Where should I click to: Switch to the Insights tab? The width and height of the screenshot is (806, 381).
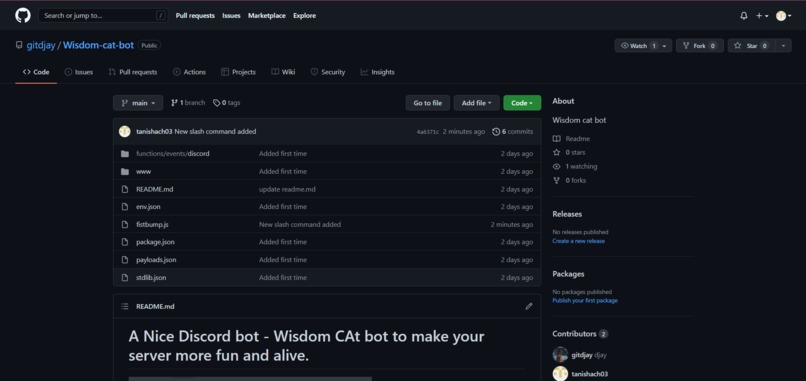coord(377,72)
